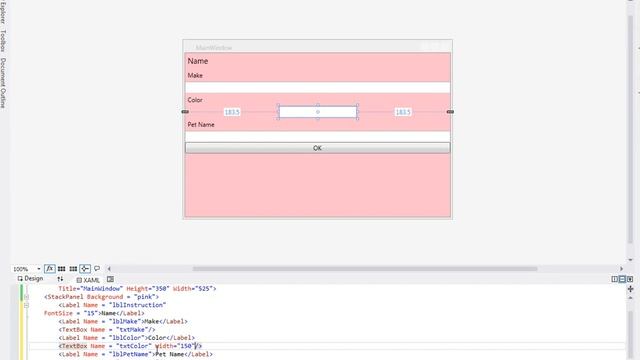Click the left margin handle of txtColor
Screen dimensions: 640x360
(x=185, y=112)
